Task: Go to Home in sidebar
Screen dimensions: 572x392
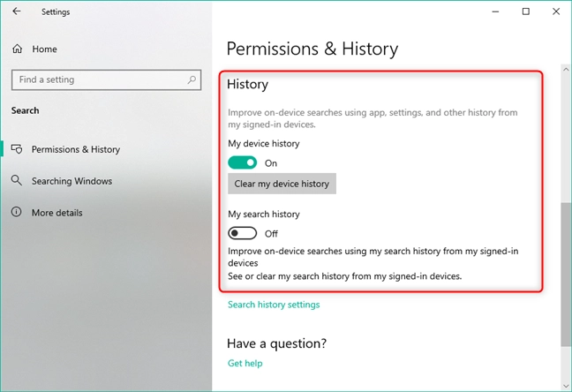Action: 44,49
